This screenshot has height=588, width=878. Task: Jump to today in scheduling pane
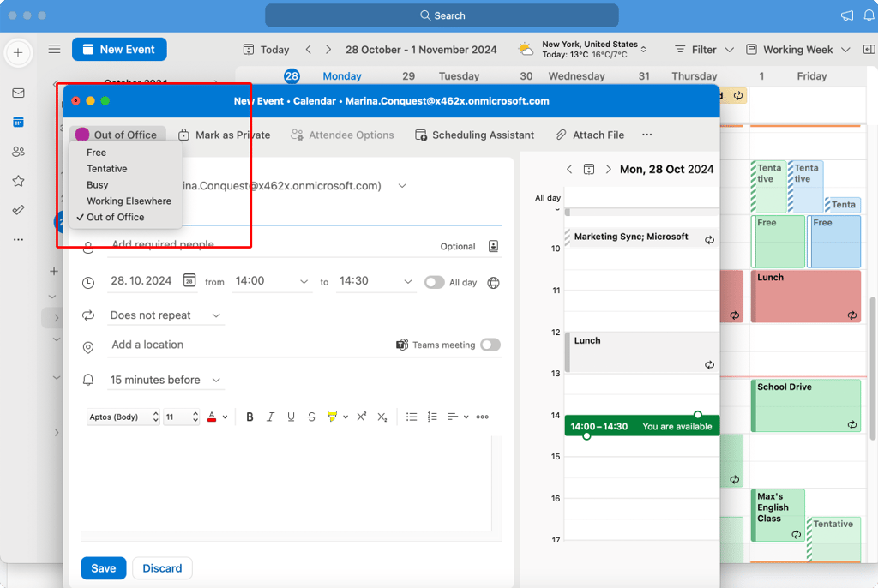point(589,169)
